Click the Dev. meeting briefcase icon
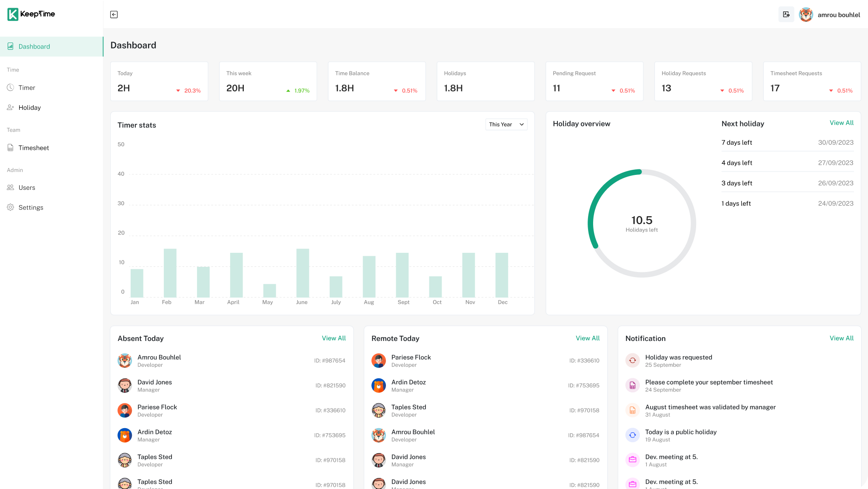 (632, 460)
